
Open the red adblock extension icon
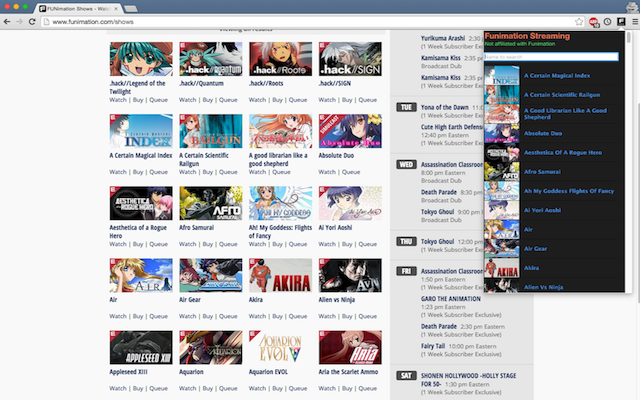point(593,22)
